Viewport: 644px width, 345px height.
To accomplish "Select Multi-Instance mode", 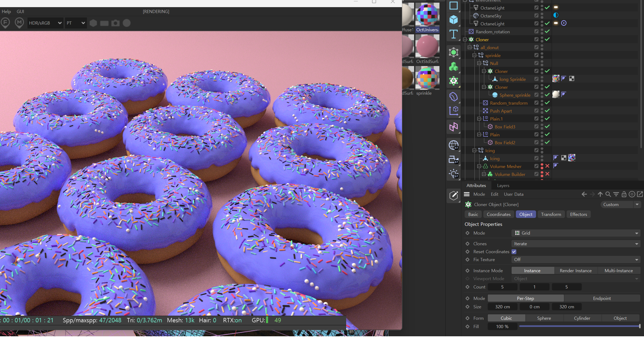I will point(619,271).
